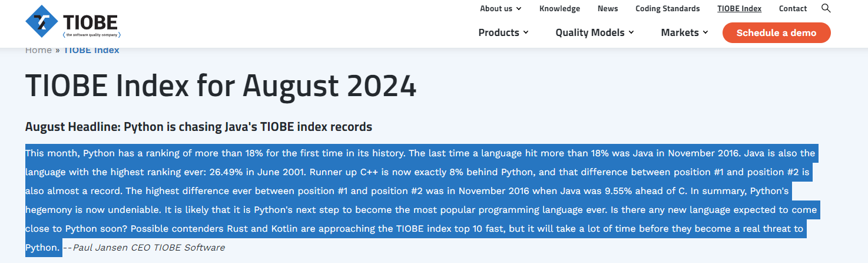Visit the Contact page
The height and width of the screenshot is (263, 868).
[x=793, y=8]
